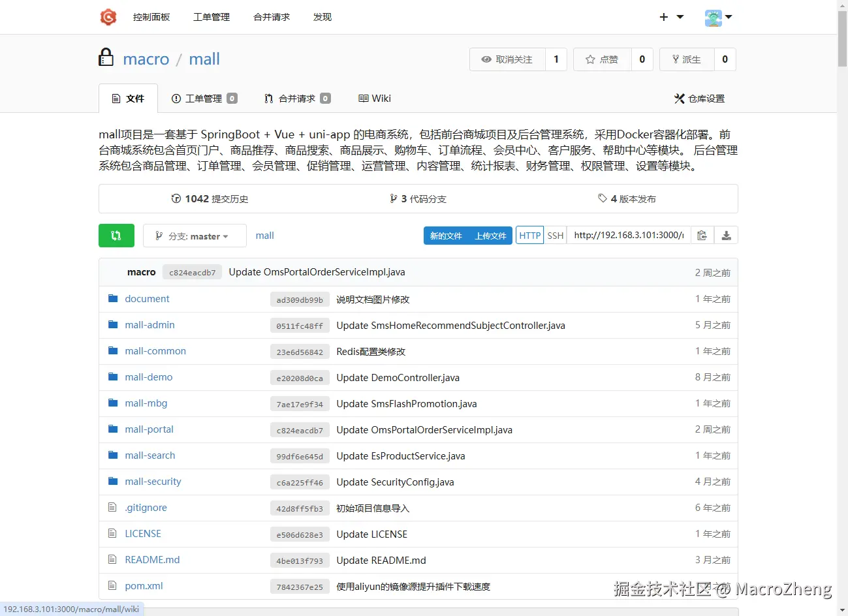Open commit 99df6e645d
Screen dimensions: 848x616
point(300,456)
